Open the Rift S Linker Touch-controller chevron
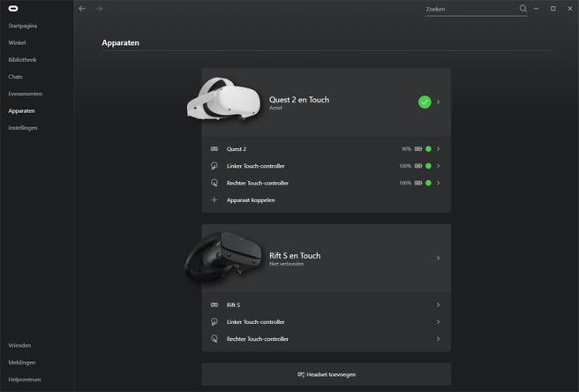 pyautogui.click(x=439, y=321)
